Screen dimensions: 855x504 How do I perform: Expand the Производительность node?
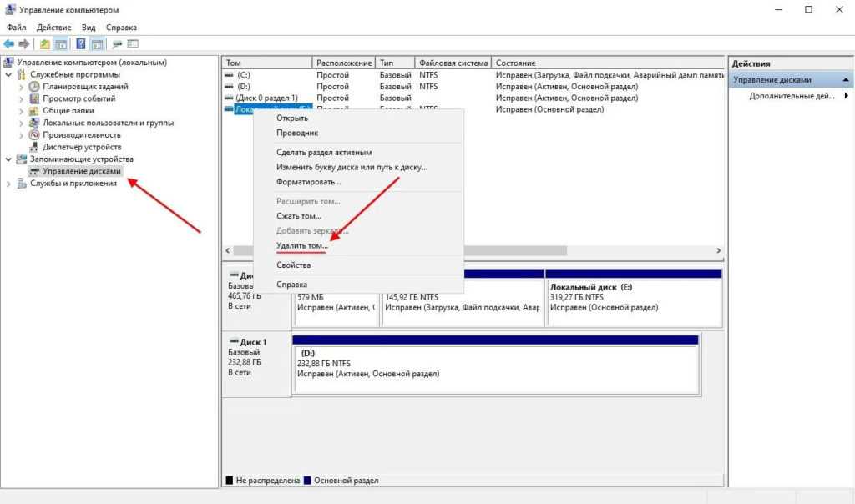pos(21,134)
